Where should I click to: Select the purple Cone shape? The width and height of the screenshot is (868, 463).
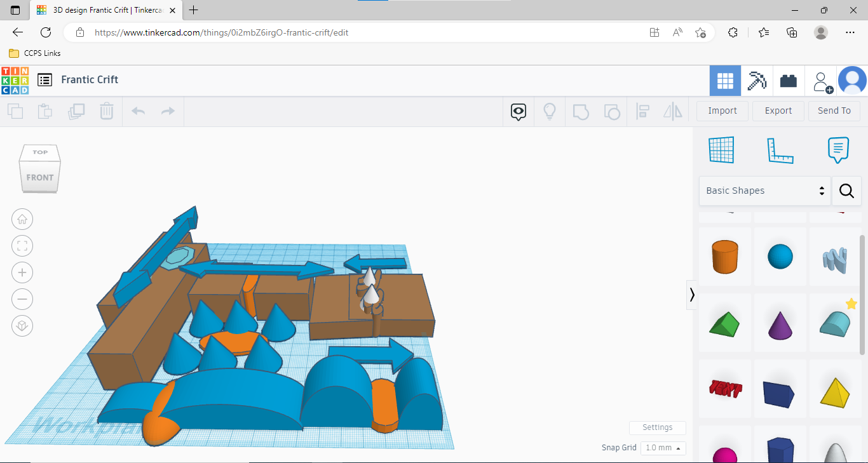click(780, 323)
